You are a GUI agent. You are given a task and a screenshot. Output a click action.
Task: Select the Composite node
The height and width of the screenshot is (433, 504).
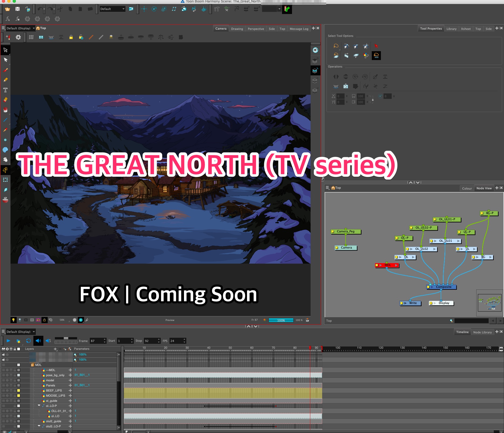(442, 287)
